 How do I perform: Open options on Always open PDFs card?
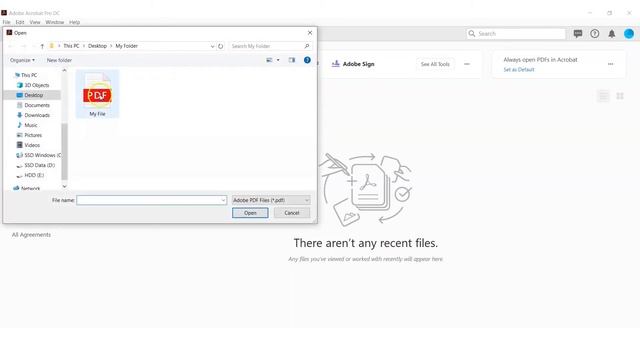[x=611, y=64]
